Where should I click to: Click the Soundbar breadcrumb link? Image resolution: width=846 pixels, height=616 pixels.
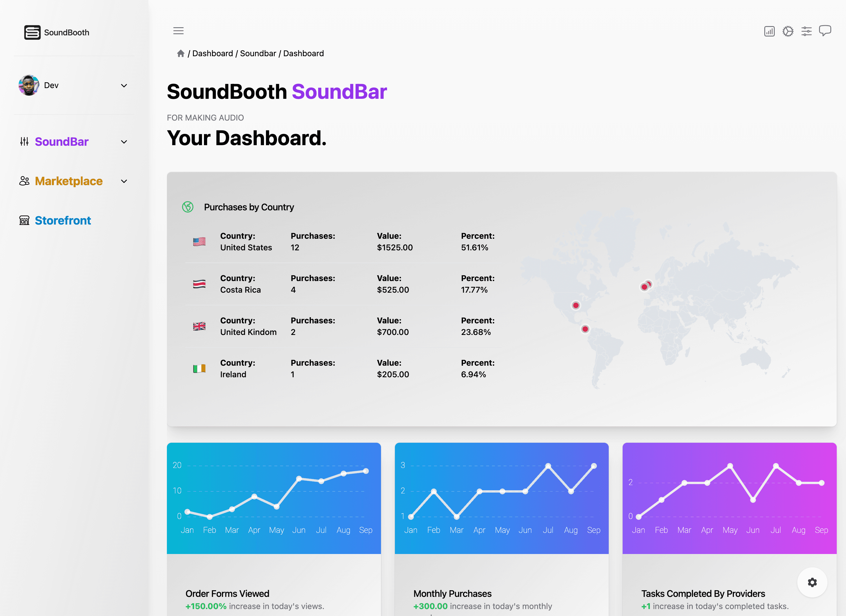pos(258,53)
